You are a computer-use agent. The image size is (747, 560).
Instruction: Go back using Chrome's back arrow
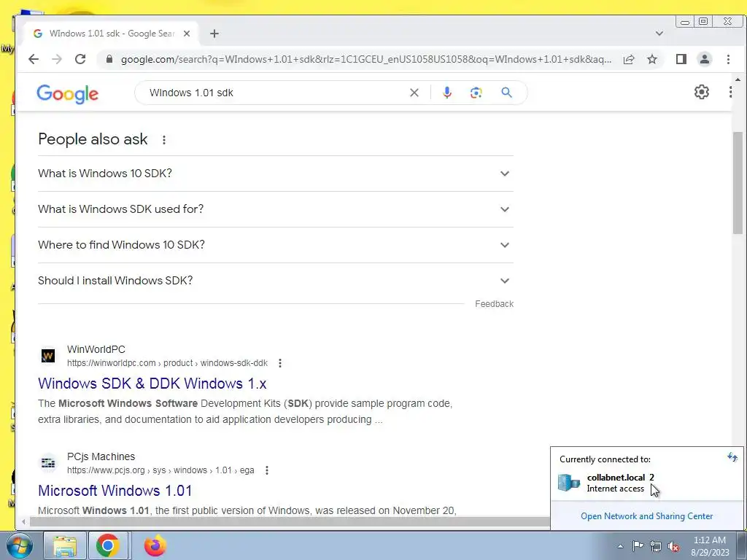(34, 59)
